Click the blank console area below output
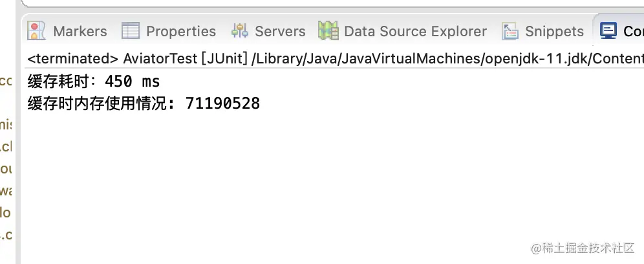Screen dimensions: 644x264 (323, 181)
